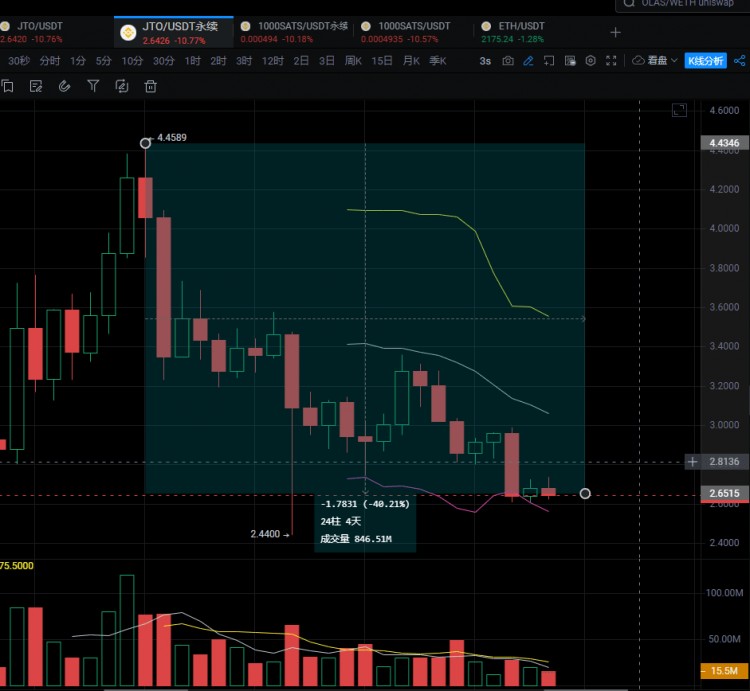
Task: Click the 75.5000 indicator value
Action: 17,566
